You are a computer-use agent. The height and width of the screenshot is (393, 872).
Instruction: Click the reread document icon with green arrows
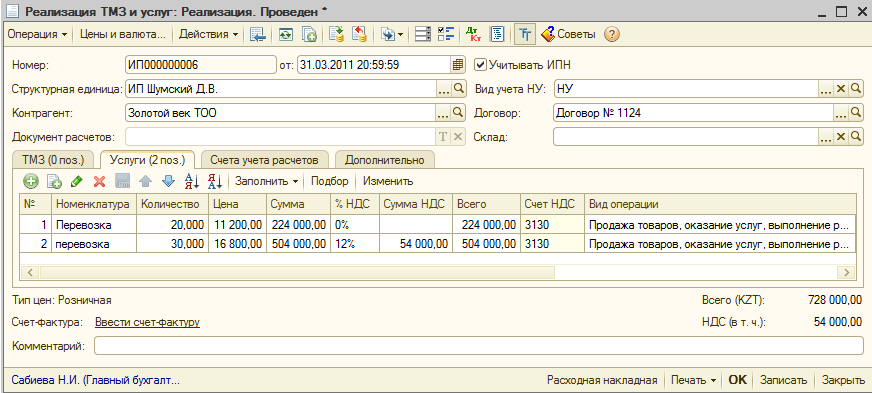(x=285, y=34)
